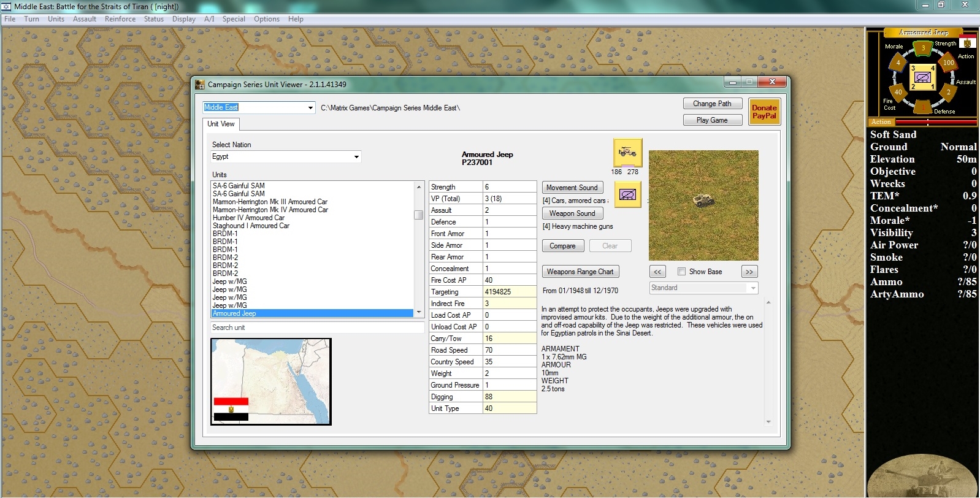Select Marmon-Herrington Mk III Armoured Car
Screen dimensions: 980x498
(x=270, y=202)
